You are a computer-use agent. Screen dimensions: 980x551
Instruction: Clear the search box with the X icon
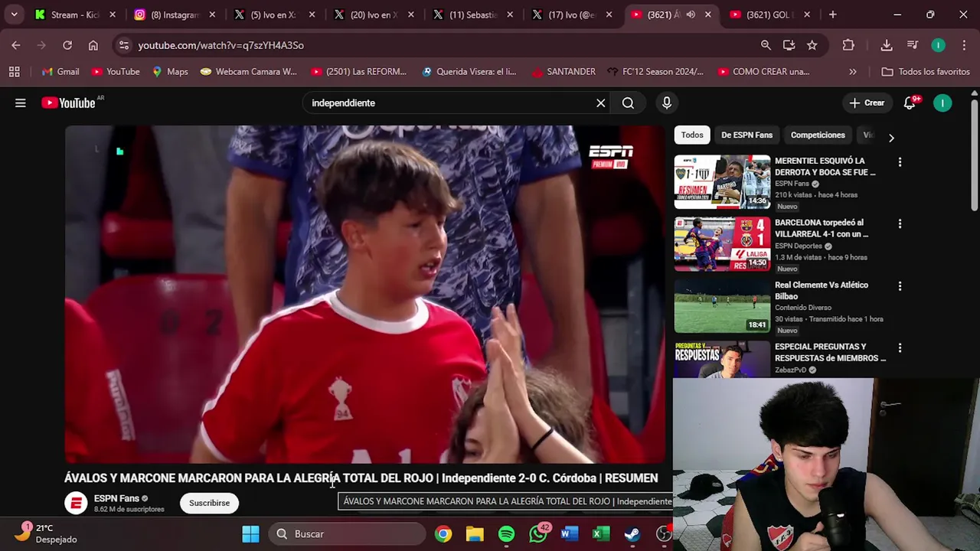tap(601, 103)
